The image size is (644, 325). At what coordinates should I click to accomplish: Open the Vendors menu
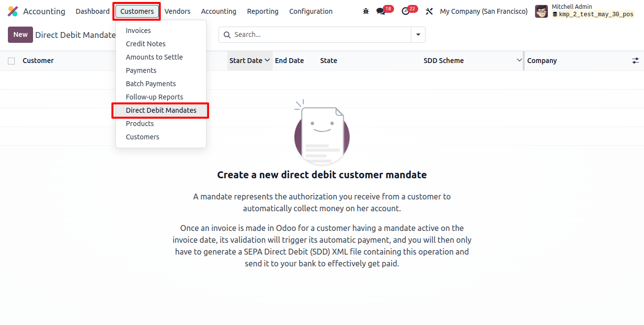[x=178, y=11]
